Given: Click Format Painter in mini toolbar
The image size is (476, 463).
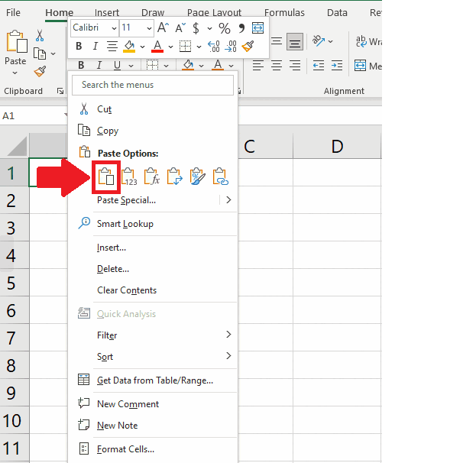Looking at the screenshot, I should [x=248, y=47].
